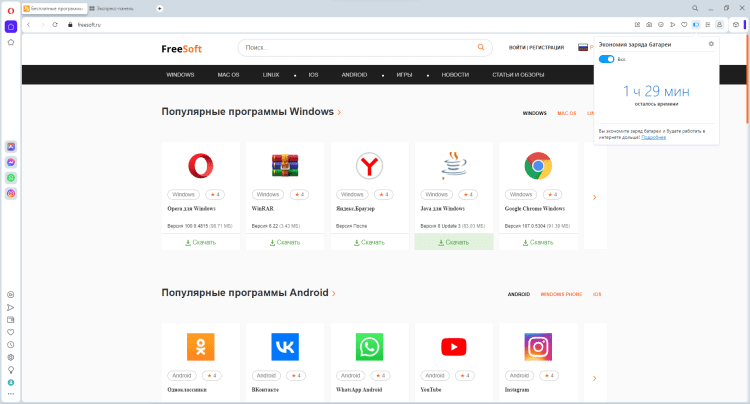Click the address bar heart icon
The width and height of the screenshot is (750, 404).
point(684,25)
